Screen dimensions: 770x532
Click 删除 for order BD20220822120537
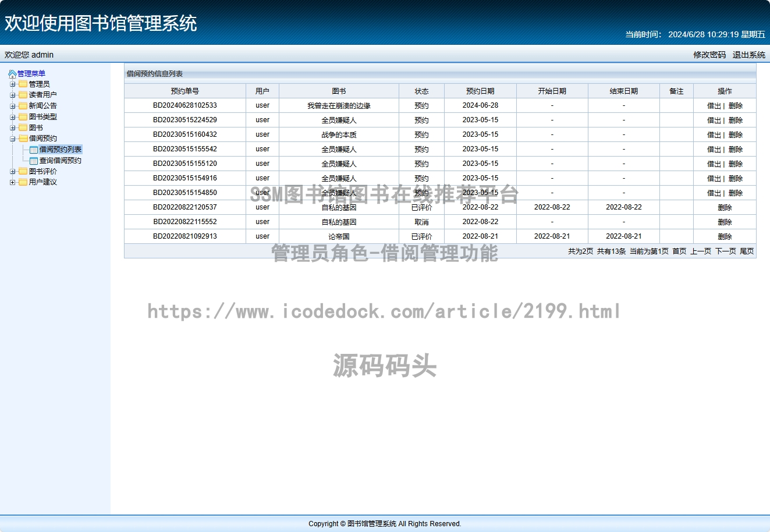coord(725,208)
